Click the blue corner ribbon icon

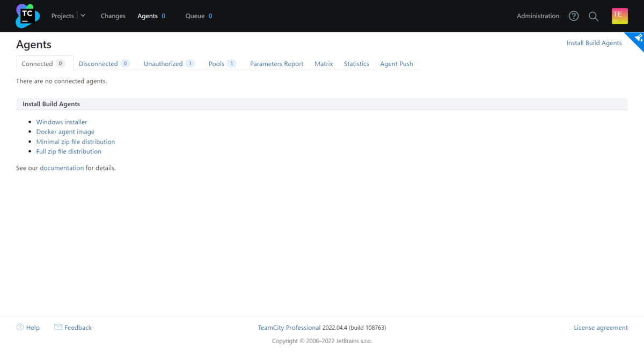click(637, 39)
